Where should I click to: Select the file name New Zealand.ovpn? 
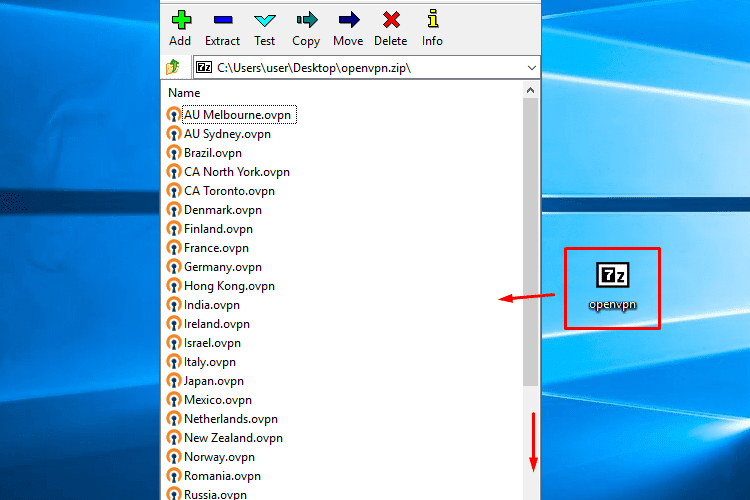click(x=233, y=438)
